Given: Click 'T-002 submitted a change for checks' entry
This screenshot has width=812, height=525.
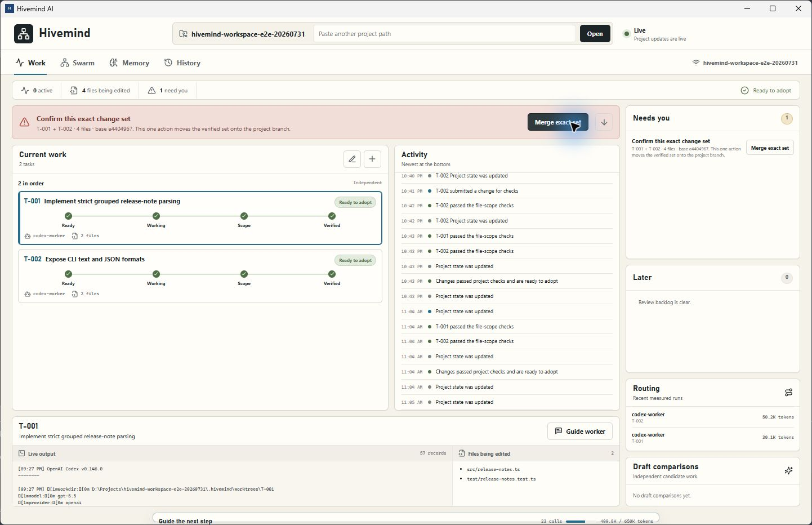Looking at the screenshot, I should [x=507, y=191].
